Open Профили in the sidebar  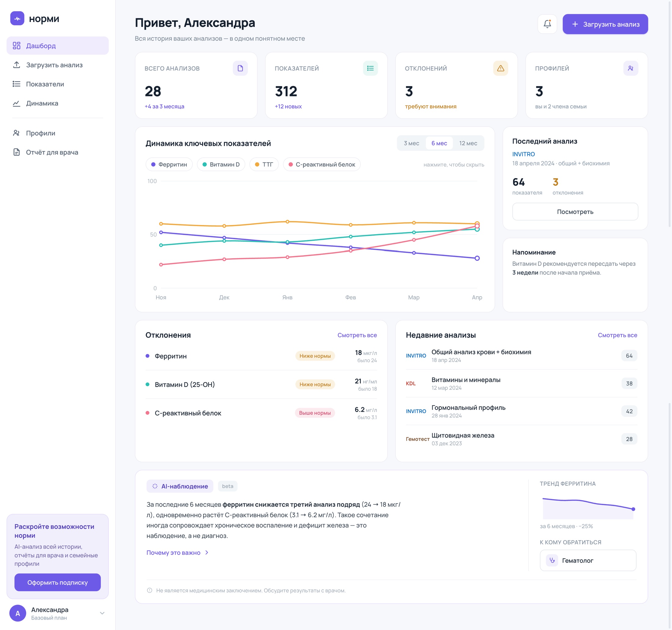[57, 133]
